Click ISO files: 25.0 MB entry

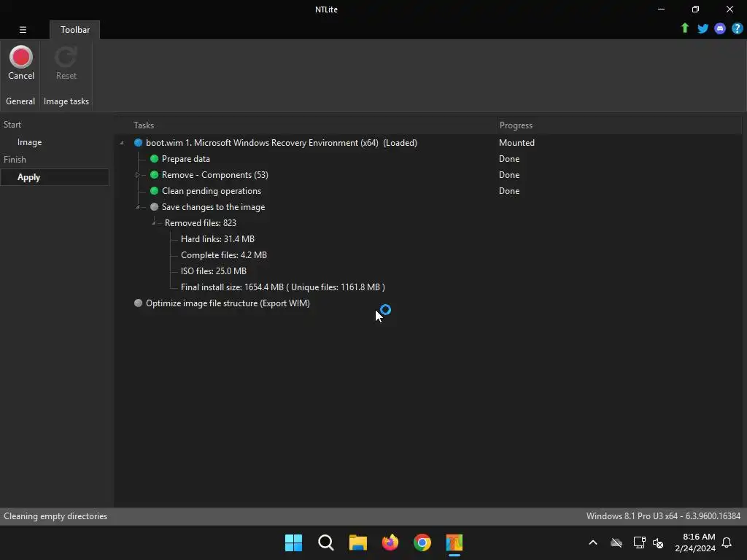coord(214,271)
